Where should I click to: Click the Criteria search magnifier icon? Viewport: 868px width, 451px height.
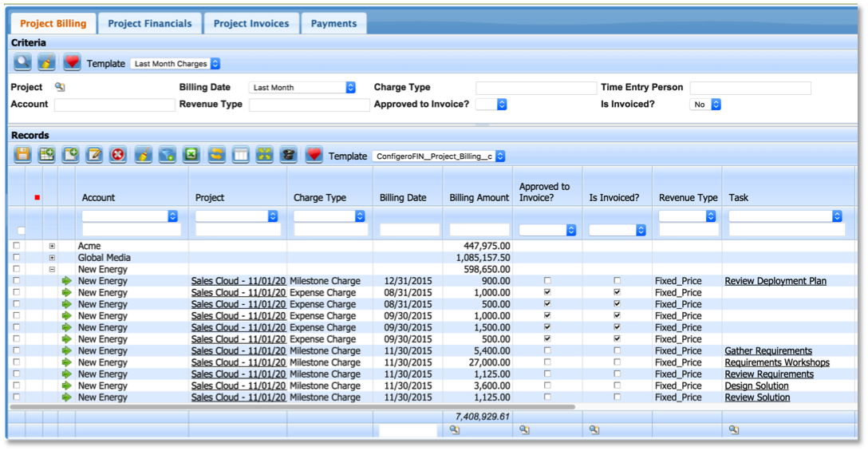point(22,62)
